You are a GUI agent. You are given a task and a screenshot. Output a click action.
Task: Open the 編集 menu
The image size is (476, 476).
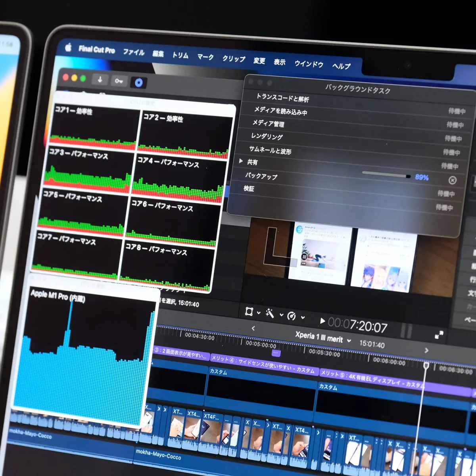158,54
